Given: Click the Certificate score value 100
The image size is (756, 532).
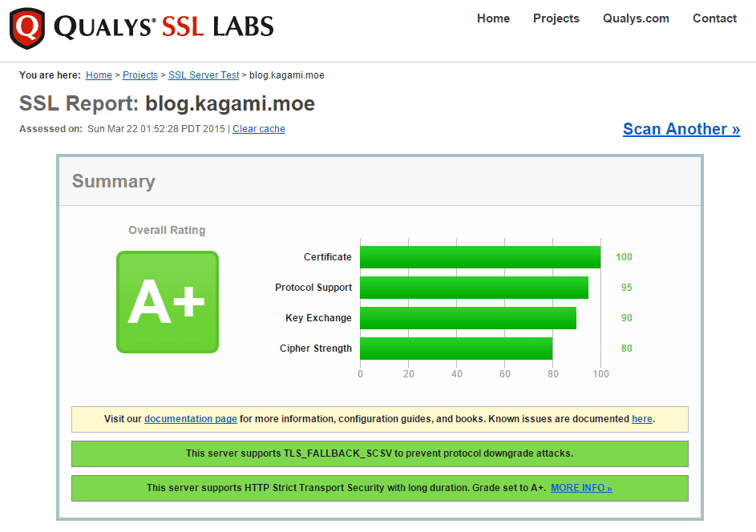Looking at the screenshot, I should coord(624,257).
